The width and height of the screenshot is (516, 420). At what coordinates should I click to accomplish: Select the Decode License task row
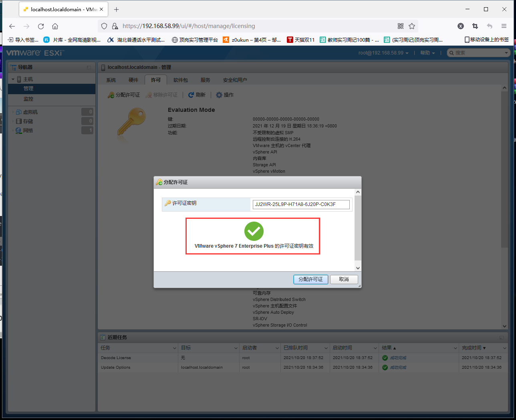coord(303,358)
